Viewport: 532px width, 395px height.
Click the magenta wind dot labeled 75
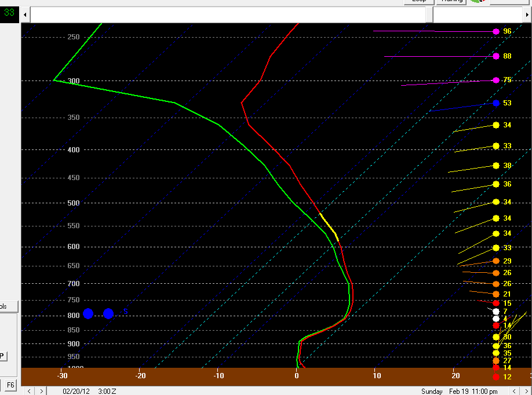pyautogui.click(x=496, y=81)
